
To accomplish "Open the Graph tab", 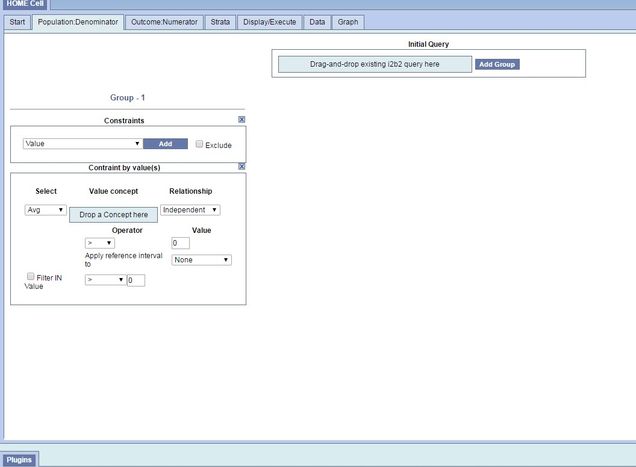I will [x=347, y=21].
